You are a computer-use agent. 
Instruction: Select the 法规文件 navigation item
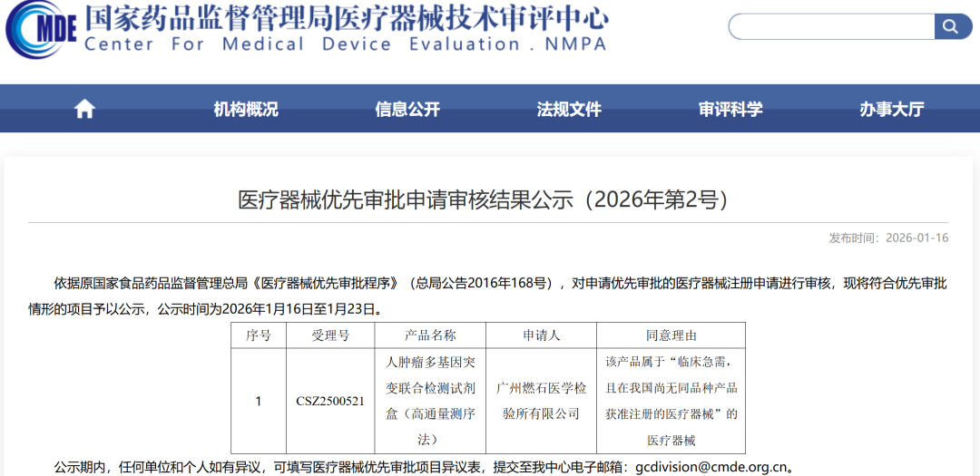coord(569,110)
